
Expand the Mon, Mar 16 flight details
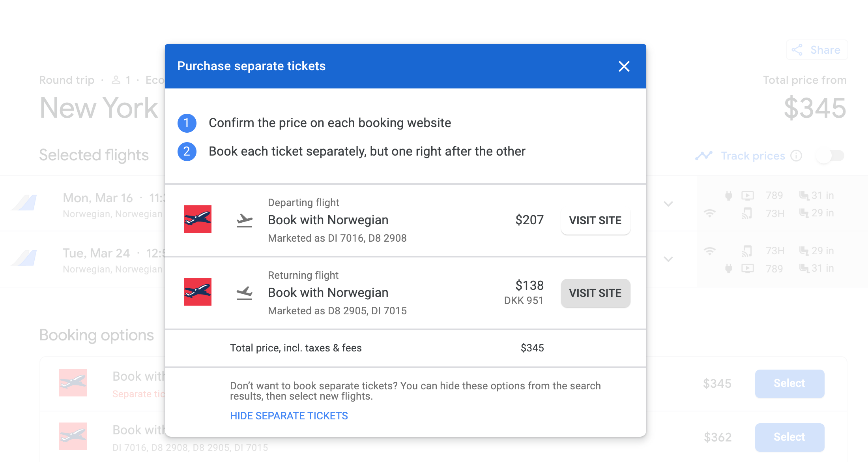[x=668, y=204]
